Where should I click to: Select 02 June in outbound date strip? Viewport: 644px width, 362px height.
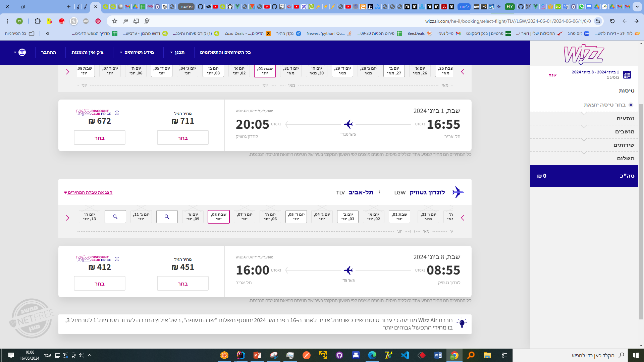pyautogui.click(x=239, y=71)
